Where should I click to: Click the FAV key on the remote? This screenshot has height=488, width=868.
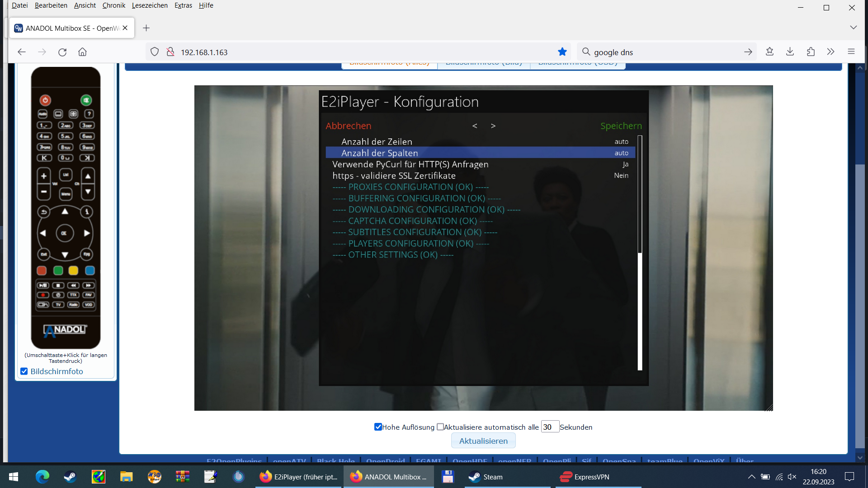pyautogui.click(x=89, y=295)
